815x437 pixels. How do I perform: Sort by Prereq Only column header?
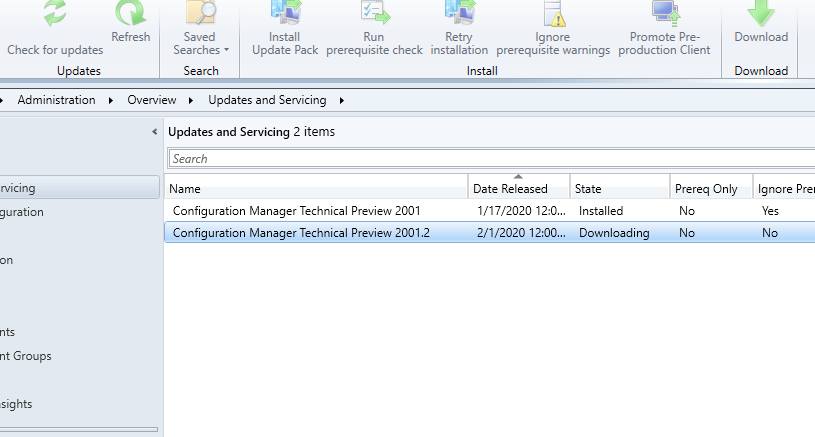tap(712, 189)
